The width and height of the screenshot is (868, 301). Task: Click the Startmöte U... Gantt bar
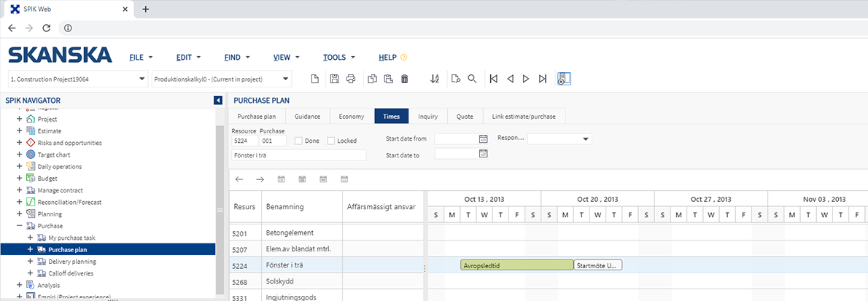pos(598,265)
